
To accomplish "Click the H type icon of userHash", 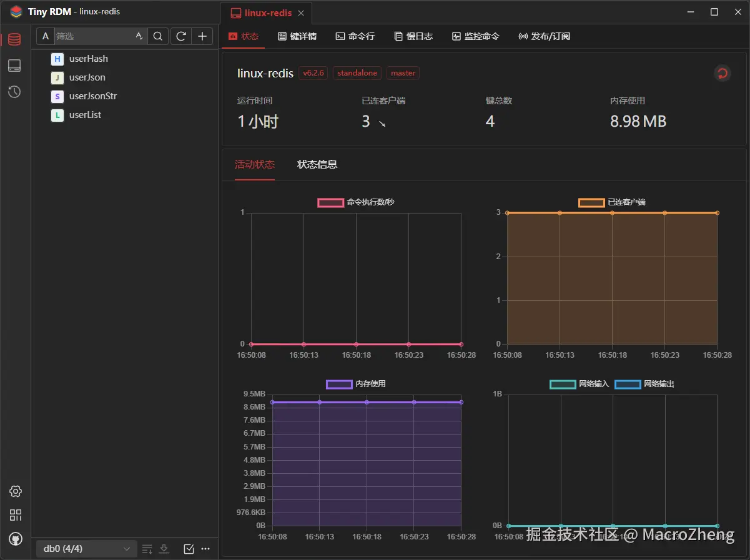I will (x=57, y=59).
